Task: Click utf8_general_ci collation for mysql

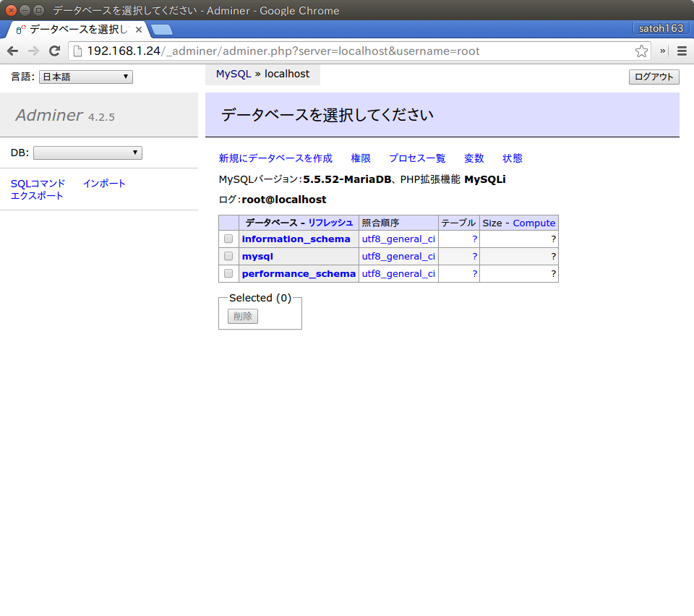Action: (398, 256)
